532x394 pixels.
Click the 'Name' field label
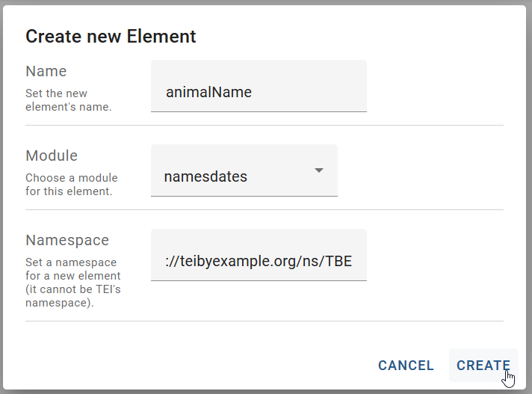point(46,71)
